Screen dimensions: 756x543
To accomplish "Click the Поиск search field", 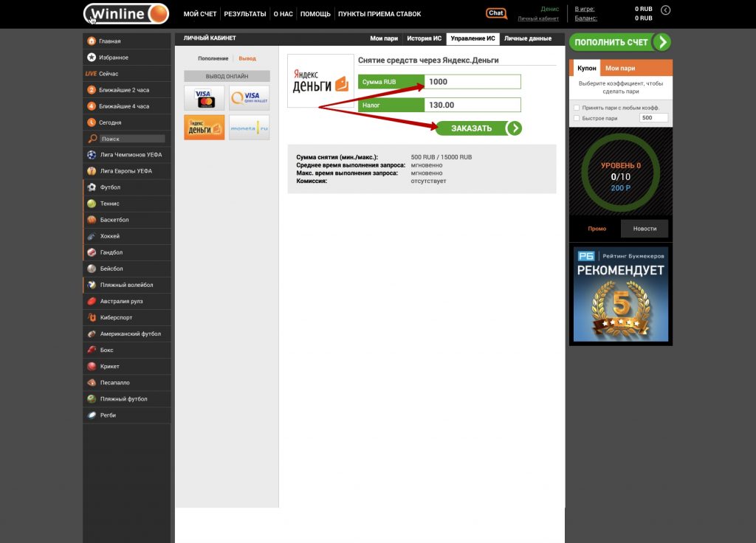I will coord(132,139).
